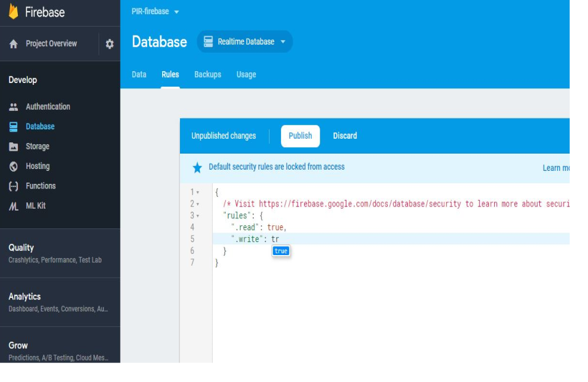Viewport: 588px width, 382px height.
Task: Open Functions in the sidebar
Action: point(40,186)
